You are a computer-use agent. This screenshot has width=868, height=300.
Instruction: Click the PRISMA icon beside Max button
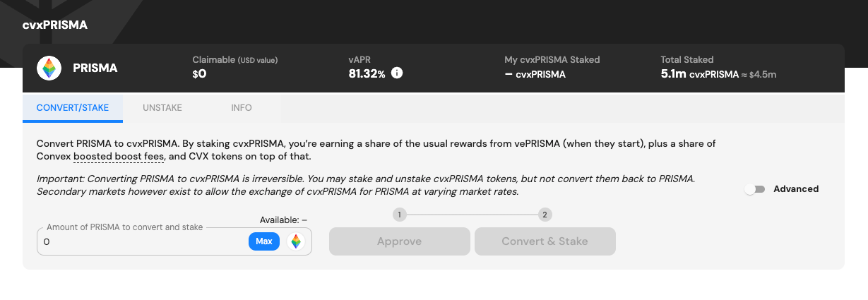(296, 241)
